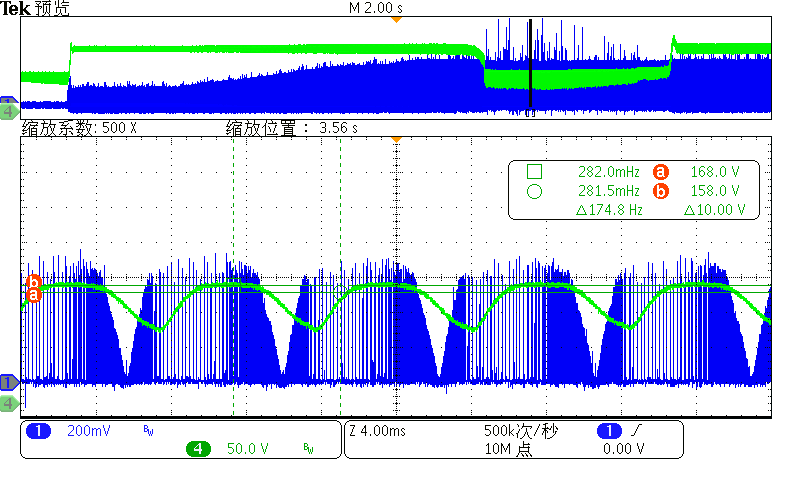Click the 预览 acquisition status label

52,8
